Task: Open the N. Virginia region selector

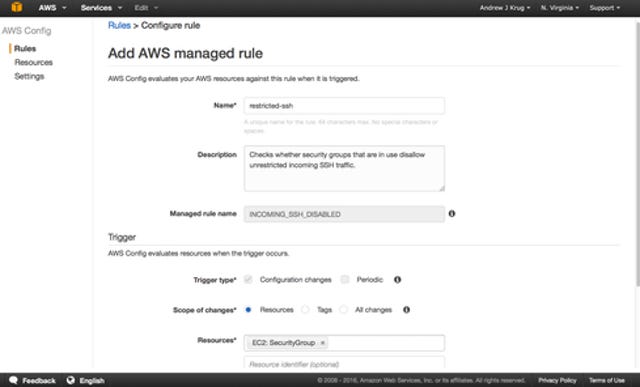Action: coord(560,8)
